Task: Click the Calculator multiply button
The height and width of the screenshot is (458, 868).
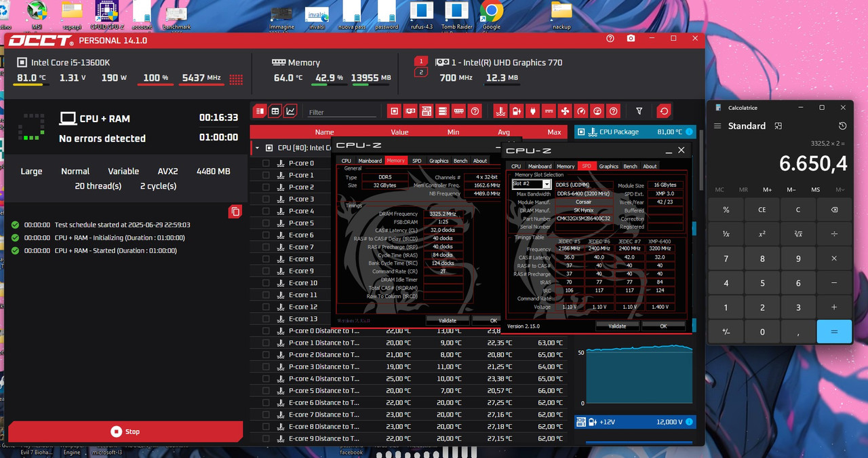Action: coord(833,259)
